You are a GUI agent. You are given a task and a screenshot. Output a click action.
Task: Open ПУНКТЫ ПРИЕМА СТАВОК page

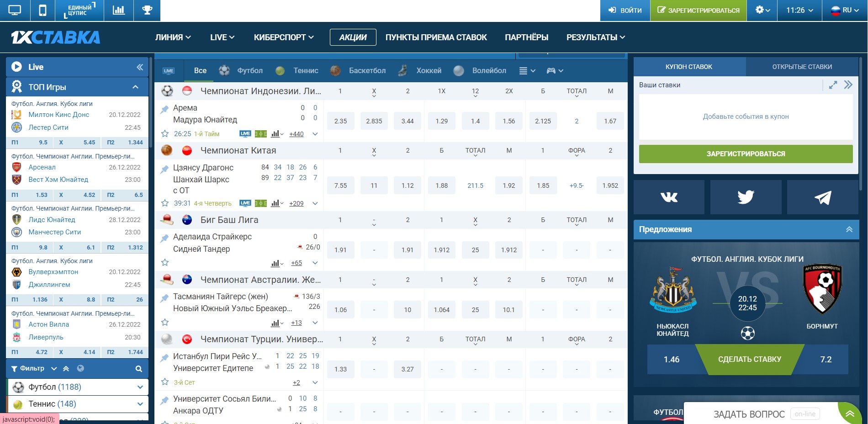(x=436, y=37)
